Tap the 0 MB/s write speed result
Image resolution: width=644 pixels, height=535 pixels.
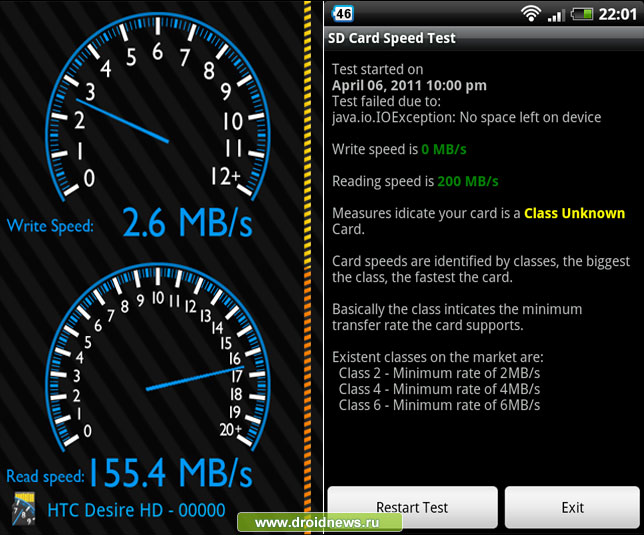tap(444, 149)
